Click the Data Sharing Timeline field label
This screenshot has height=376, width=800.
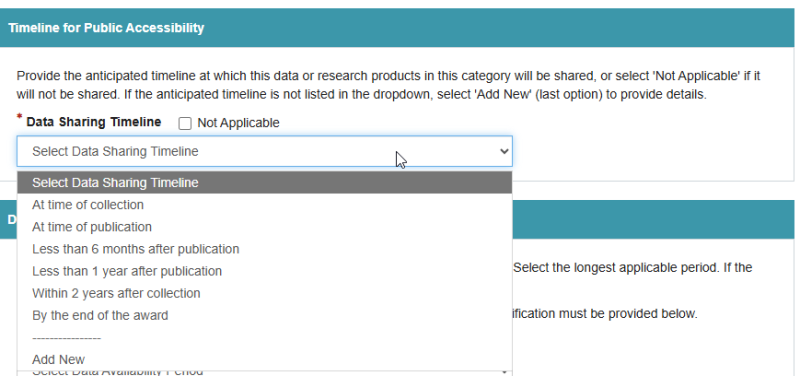click(94, 122)
